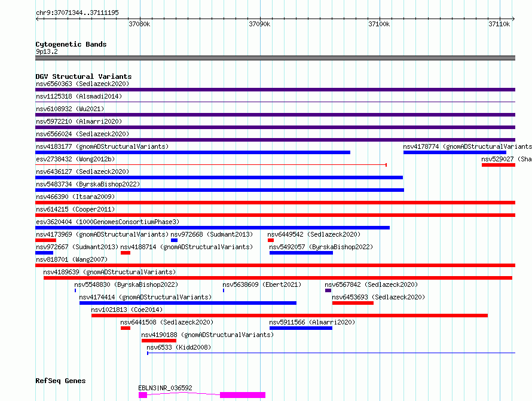This screenshot has width=532, height=401.
Task: Select the blue bar under nsv4178774
Action: (x=455, y=152)
